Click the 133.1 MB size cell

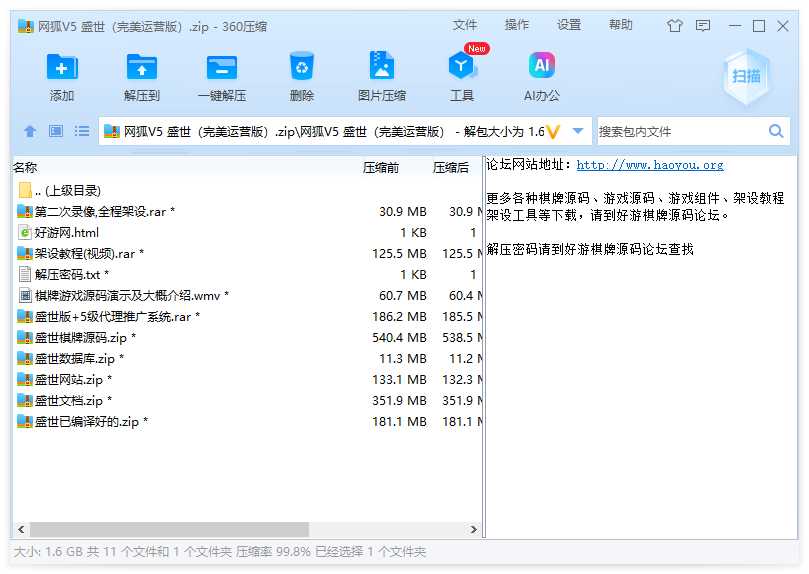pos(399,380)
